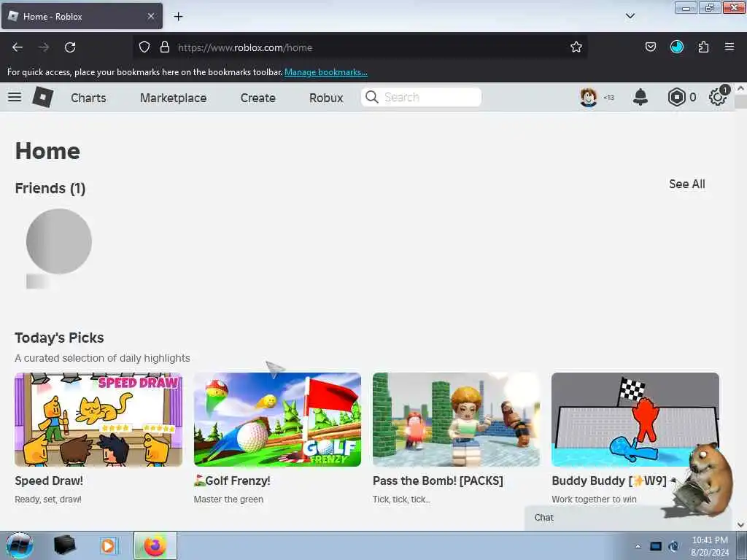Open the media player taskbar icon
The height and width of the screenshot is (560, 747).
pyautogui.click(x=108, y=545)
